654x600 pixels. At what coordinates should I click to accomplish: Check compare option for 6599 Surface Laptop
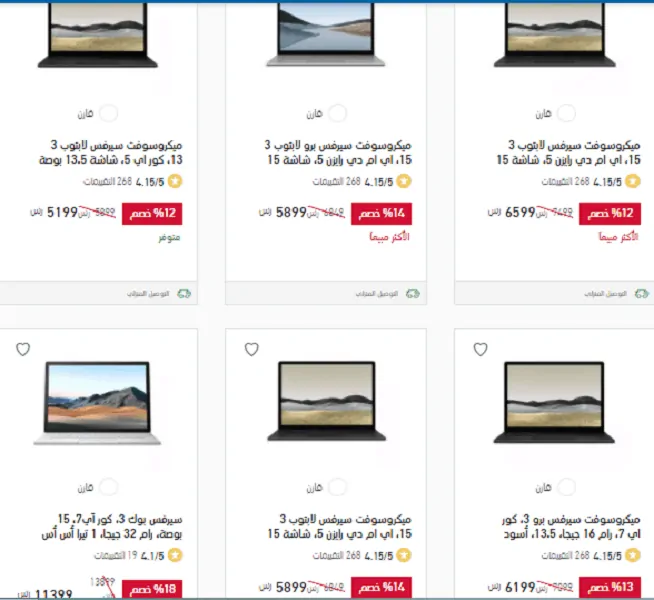click(x=566, y=113)
